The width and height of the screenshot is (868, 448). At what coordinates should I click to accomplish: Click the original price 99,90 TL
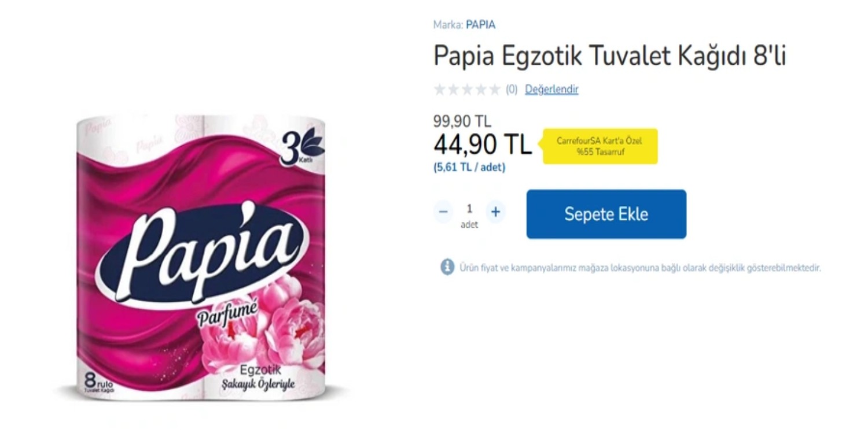click(461, 121)
